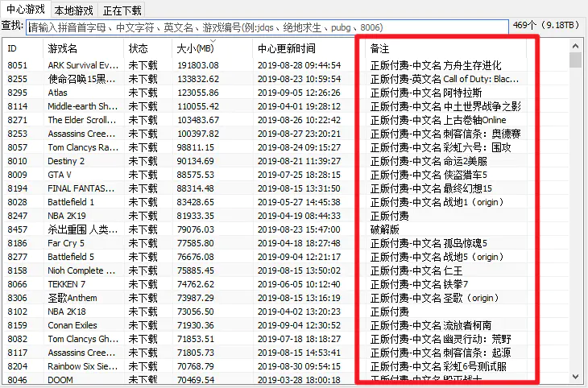Click note 正版付费-中文名 孤岛惊魂5
This screenshot has height=388, width=588.
coord(429,243)
